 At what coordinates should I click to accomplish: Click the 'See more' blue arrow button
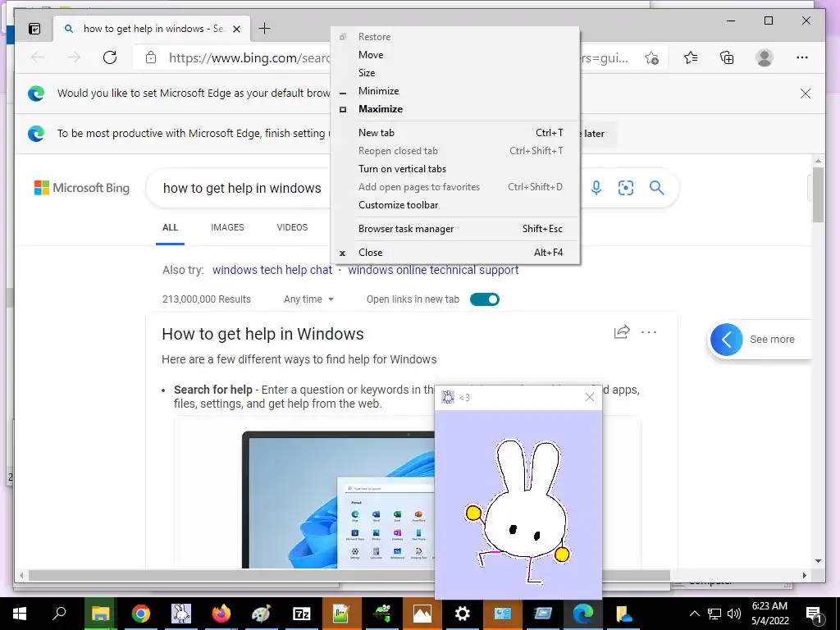pyautogui.click(x=727, y=339)
